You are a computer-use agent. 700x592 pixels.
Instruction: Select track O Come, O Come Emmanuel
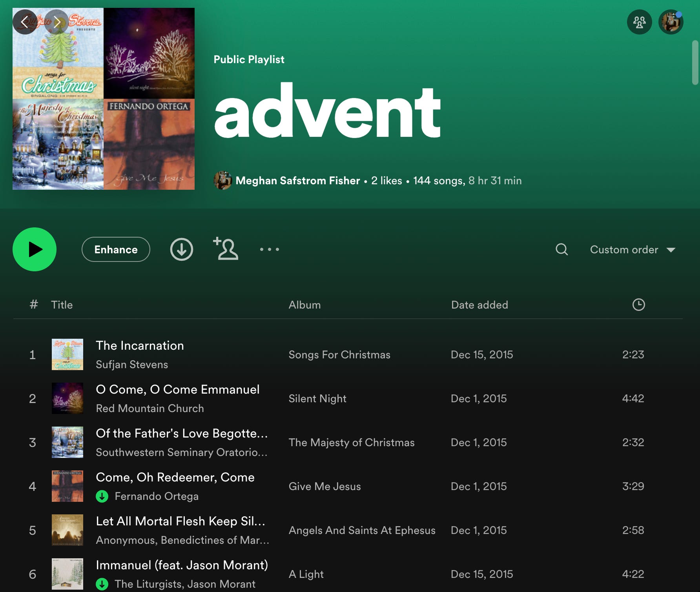click(178, 389)
